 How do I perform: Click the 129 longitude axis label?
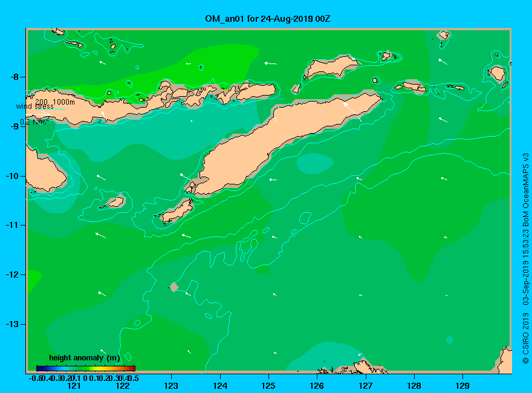point(462,386)
